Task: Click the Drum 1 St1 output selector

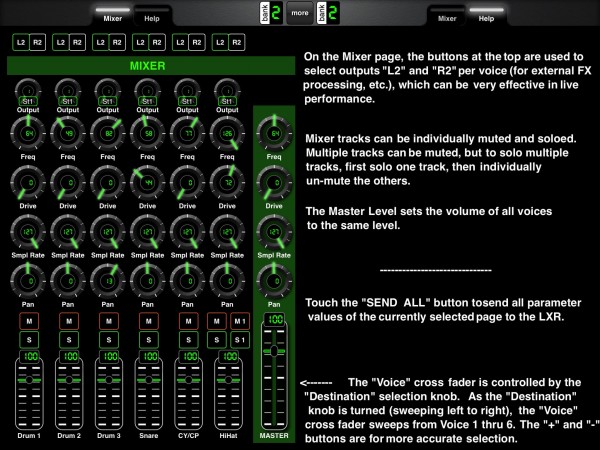Action: point(28,101)
